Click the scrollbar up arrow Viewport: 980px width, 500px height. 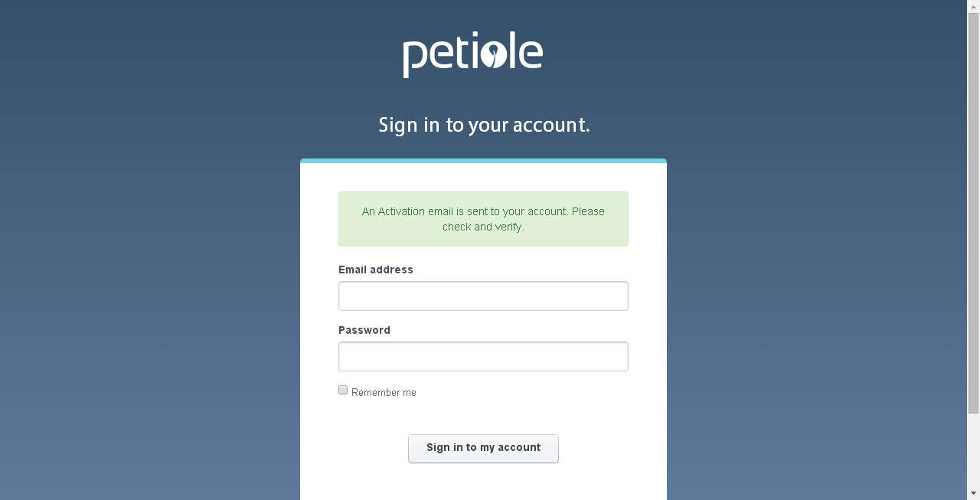coord(973,6)
